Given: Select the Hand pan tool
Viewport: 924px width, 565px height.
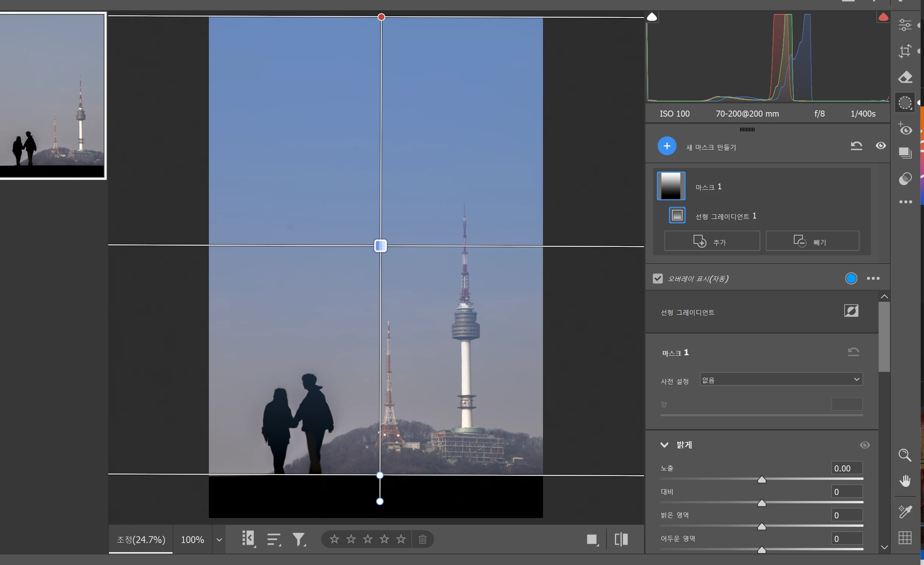Looking at the screenshot, I should (905, 481).
